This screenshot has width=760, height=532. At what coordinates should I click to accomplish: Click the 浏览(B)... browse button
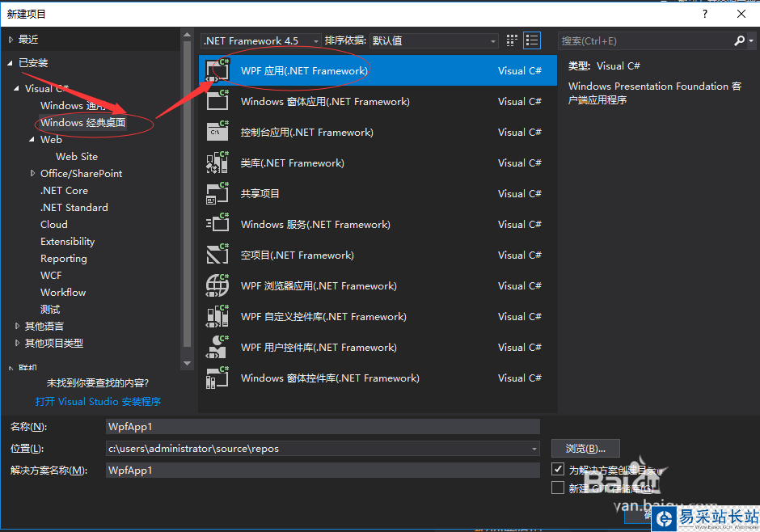click(x=585, y=449)
